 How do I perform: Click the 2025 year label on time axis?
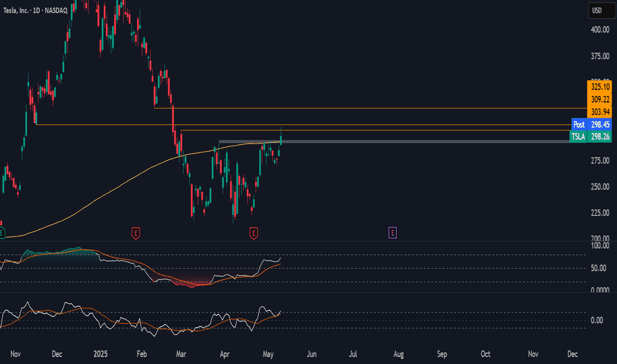click(x=101, y=354)
